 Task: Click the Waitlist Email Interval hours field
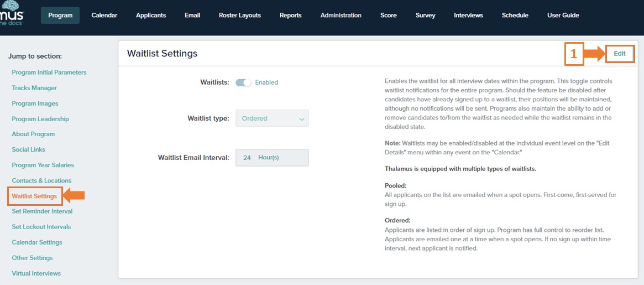tap(272, 158)
